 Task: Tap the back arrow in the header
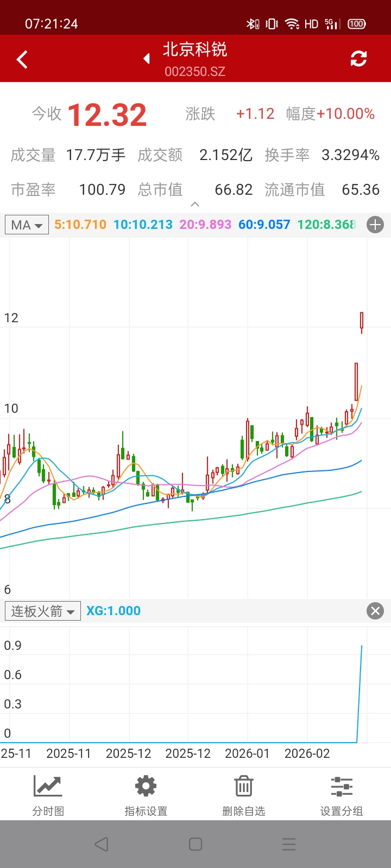tap(22, 59)
